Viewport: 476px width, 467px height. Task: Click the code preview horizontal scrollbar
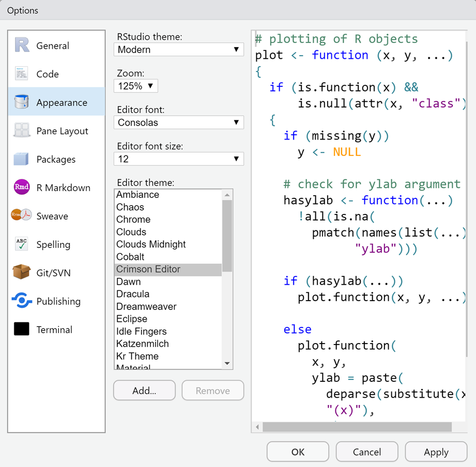357,427
